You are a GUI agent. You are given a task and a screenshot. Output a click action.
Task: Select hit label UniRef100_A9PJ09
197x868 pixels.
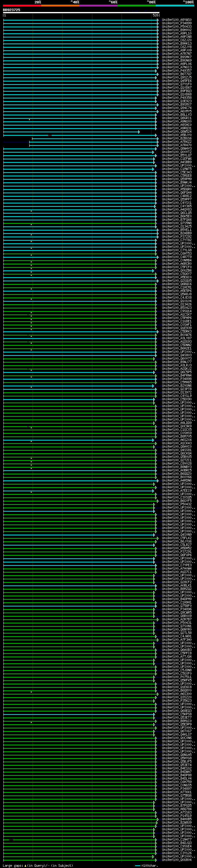(177, 50)
